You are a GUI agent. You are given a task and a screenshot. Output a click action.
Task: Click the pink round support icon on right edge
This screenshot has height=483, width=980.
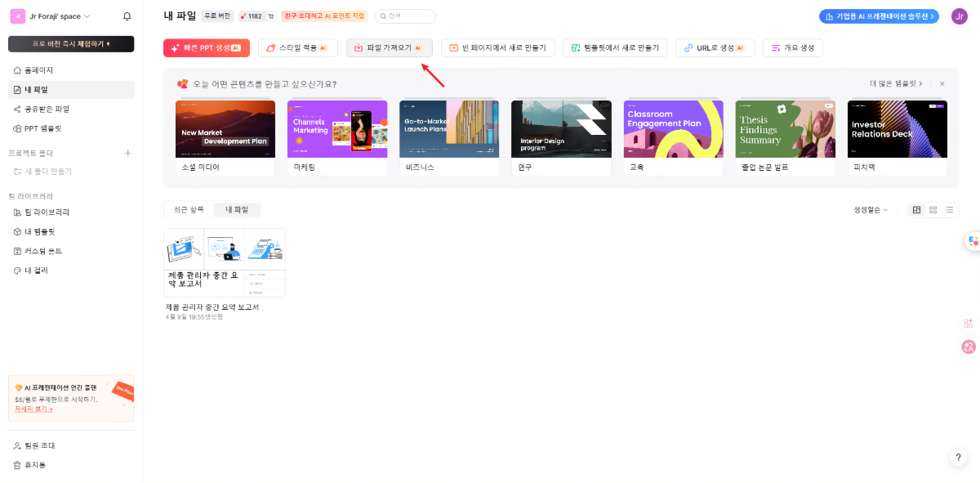969,347
